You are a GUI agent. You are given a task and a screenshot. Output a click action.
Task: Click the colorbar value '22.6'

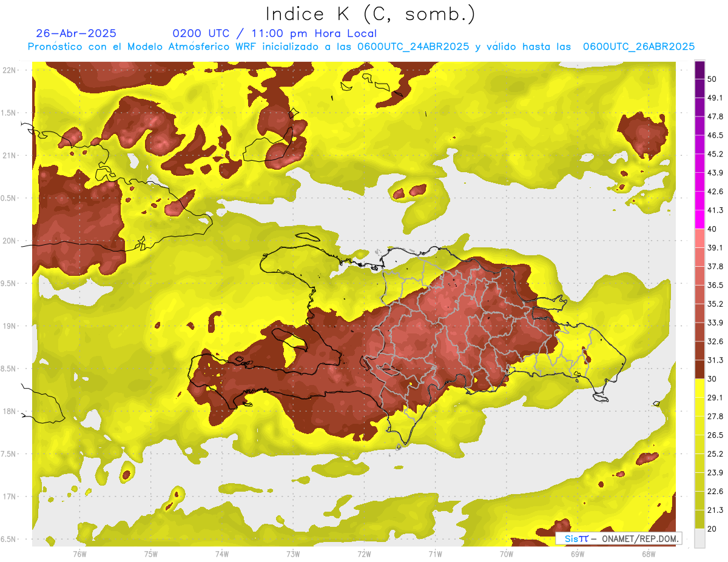(715, 491)
